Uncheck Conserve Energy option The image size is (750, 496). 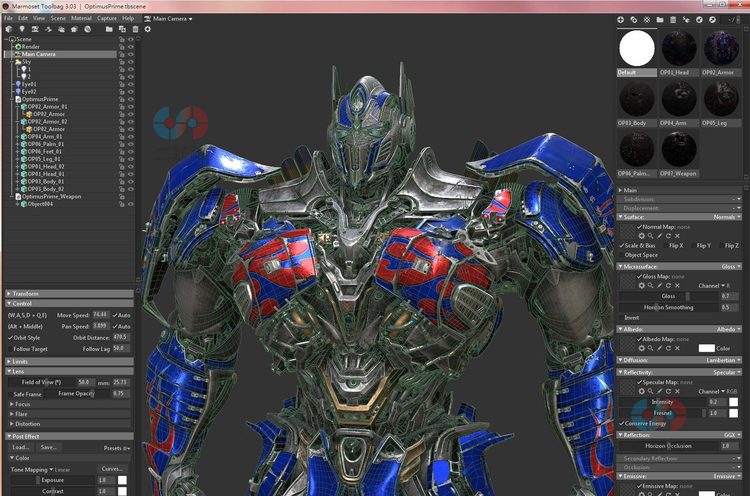click(622, 423)
